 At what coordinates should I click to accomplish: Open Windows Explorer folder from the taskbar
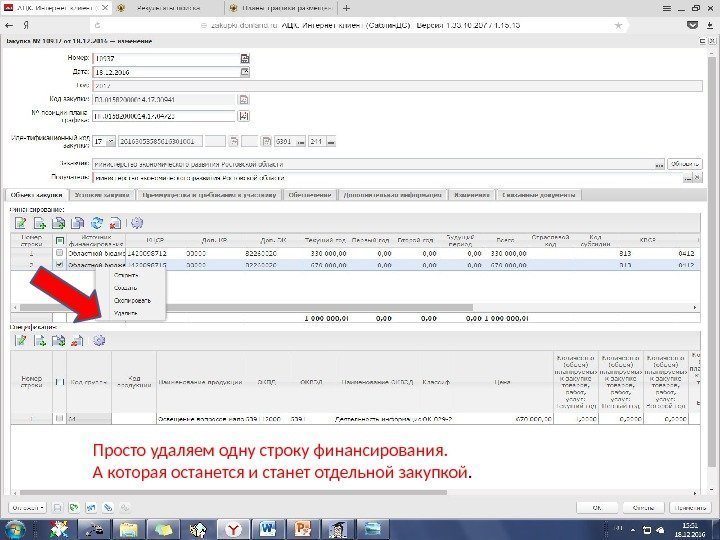pos(129,529)
